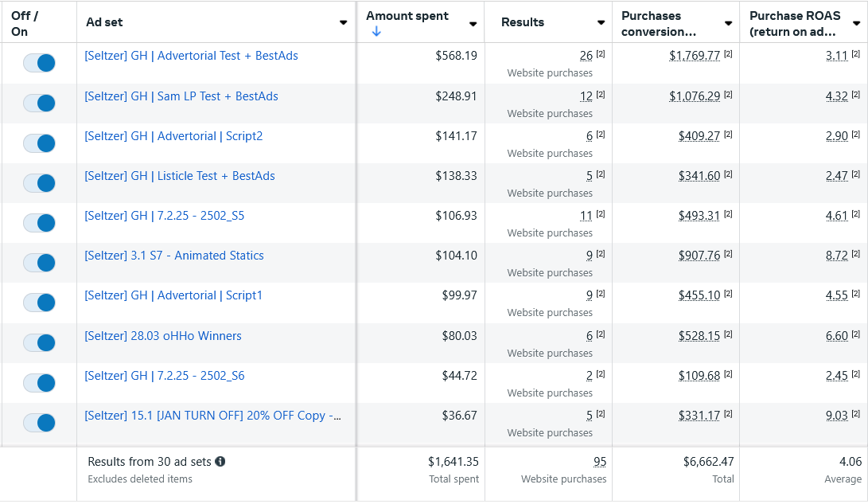Click the $907.76 purchases conversion value
868x504 pixels.
699,256
